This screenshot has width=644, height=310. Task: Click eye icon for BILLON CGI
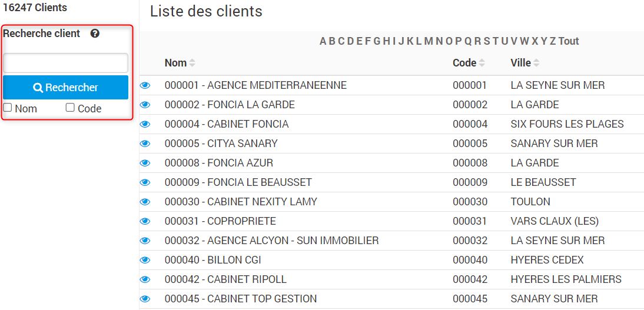145,260
